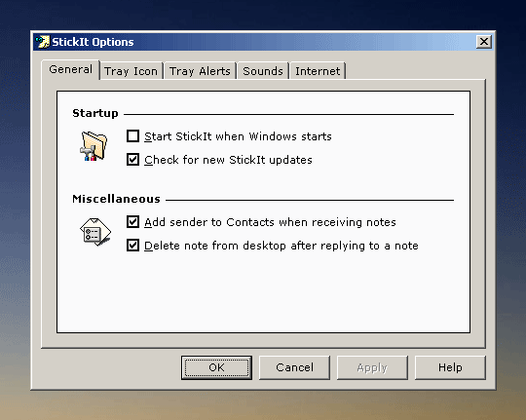This screenshot has width=526, height=420.
Task: Click the Miscellaneous options list icon
Action: tap(95, 232)
